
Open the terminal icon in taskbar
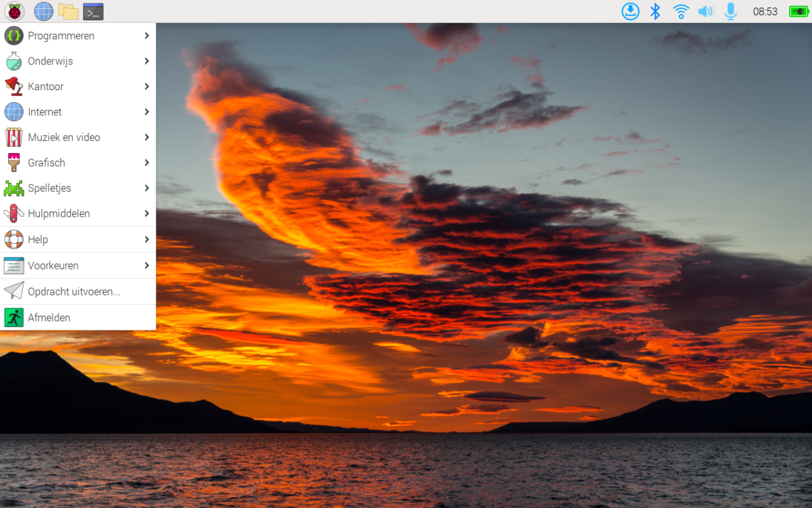[93, 12]
